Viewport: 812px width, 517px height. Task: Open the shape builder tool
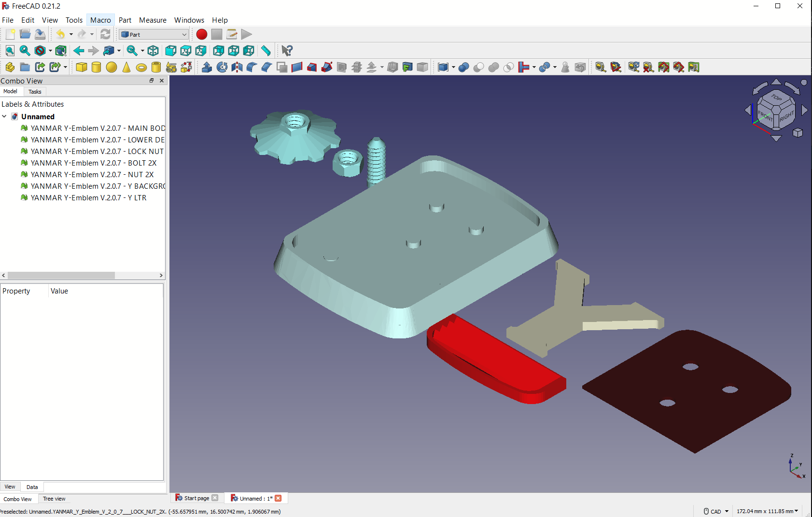[186, 67]
